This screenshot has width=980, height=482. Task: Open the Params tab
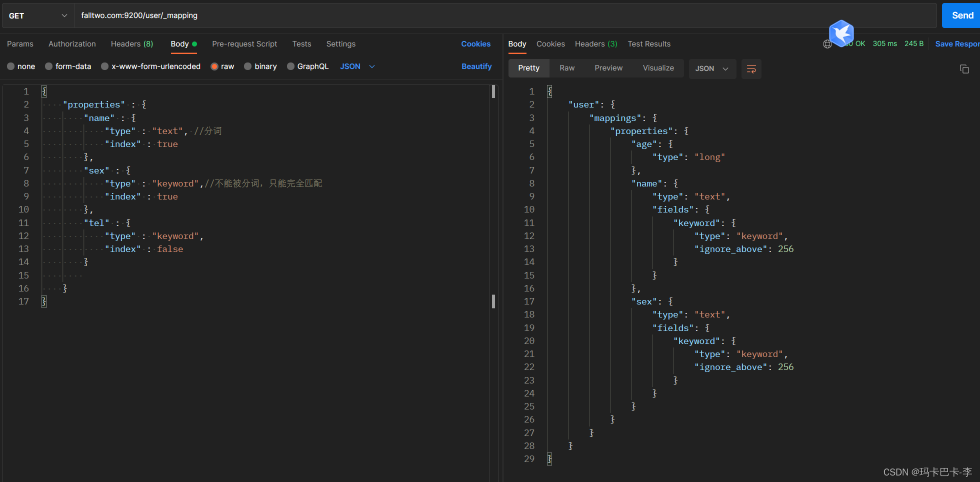(x=20, y=44)
